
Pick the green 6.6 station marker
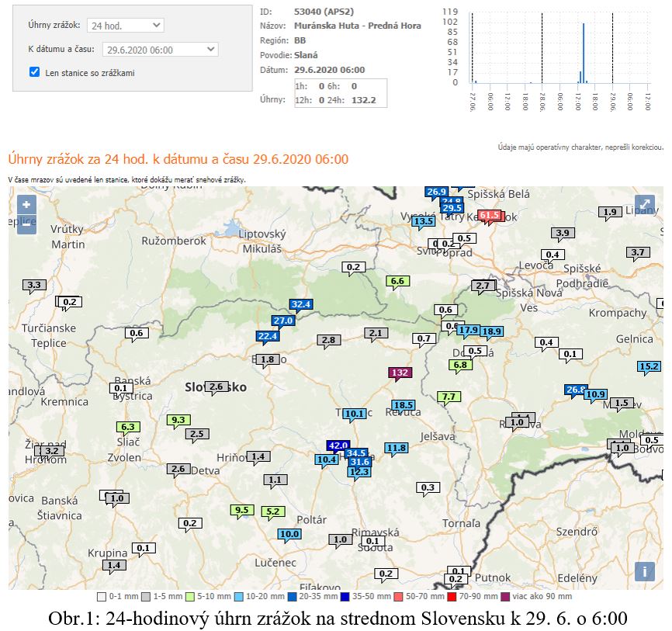[397, 281]
